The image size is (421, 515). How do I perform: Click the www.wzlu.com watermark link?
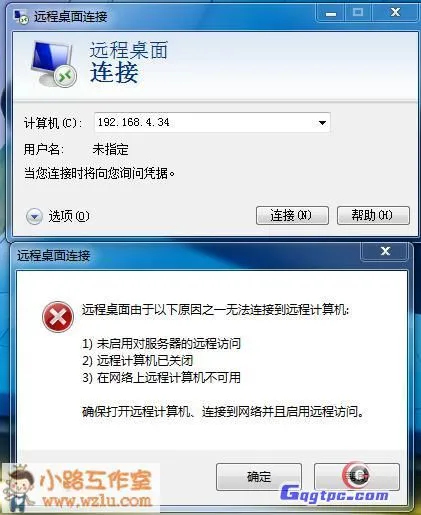point(97,501)
